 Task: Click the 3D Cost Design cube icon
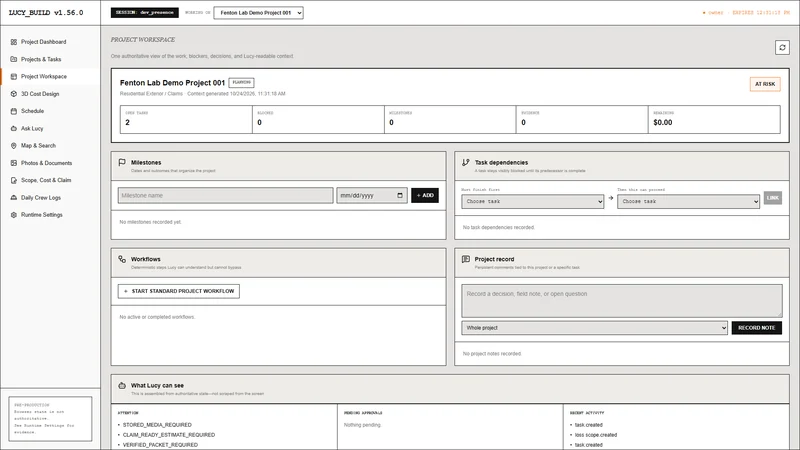click(14, 94)
